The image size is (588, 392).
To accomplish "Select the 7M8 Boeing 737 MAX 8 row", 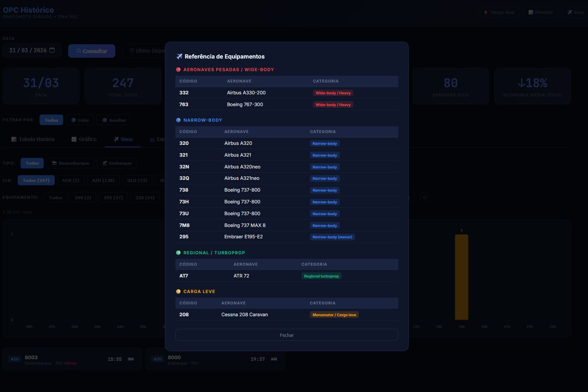I will point(286,225).
